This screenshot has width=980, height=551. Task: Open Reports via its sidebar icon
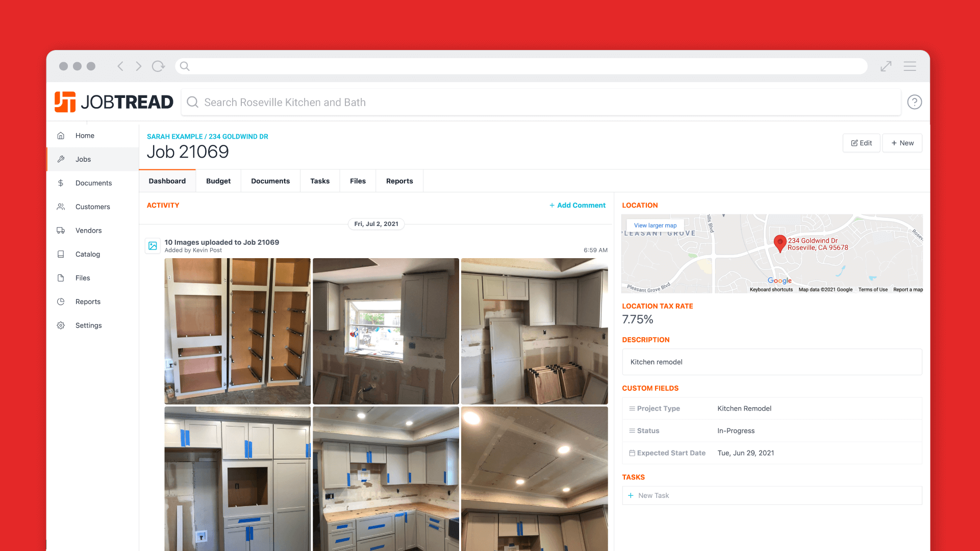click(x=61, y=302)
